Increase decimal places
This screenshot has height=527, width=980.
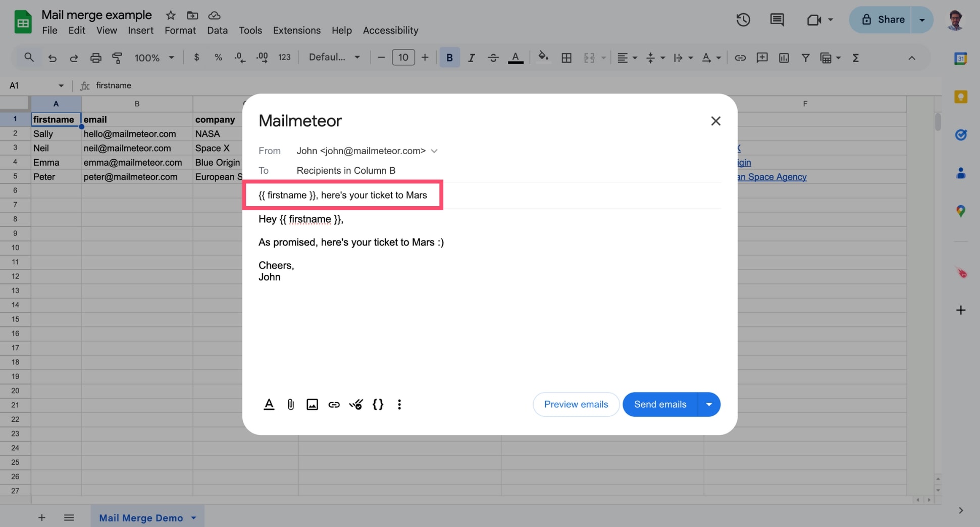point(262,58)
